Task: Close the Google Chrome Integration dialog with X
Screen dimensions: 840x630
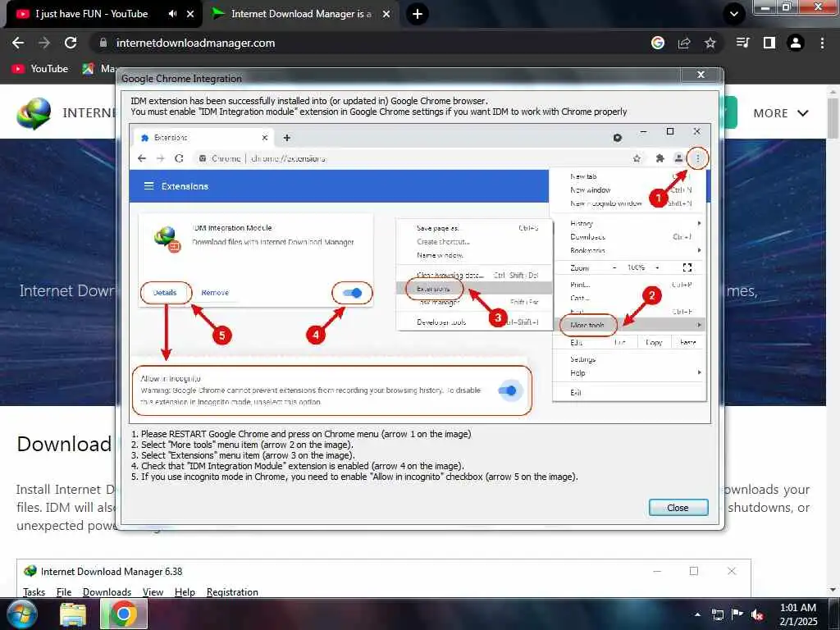Action: pyautogui.click(x=701, y=75)
